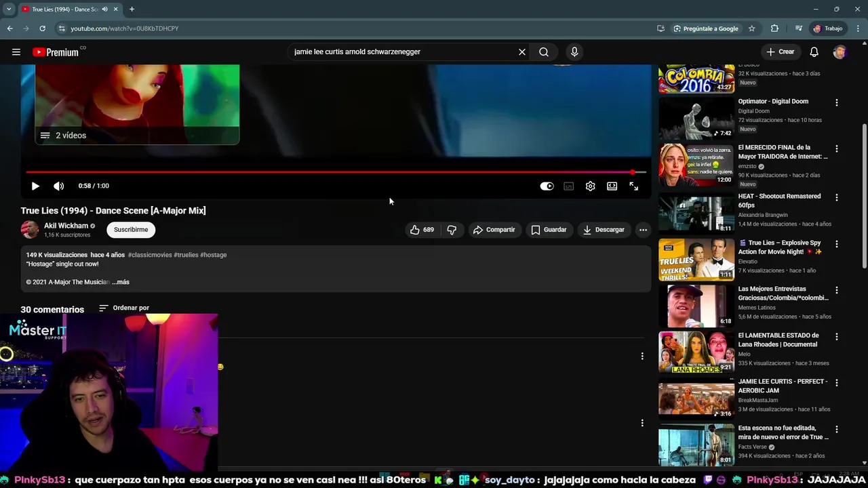This screenshot has width=868, height=488.
Task: Open Ordenar por sort dropdown
Action: [x=124, y=308]
